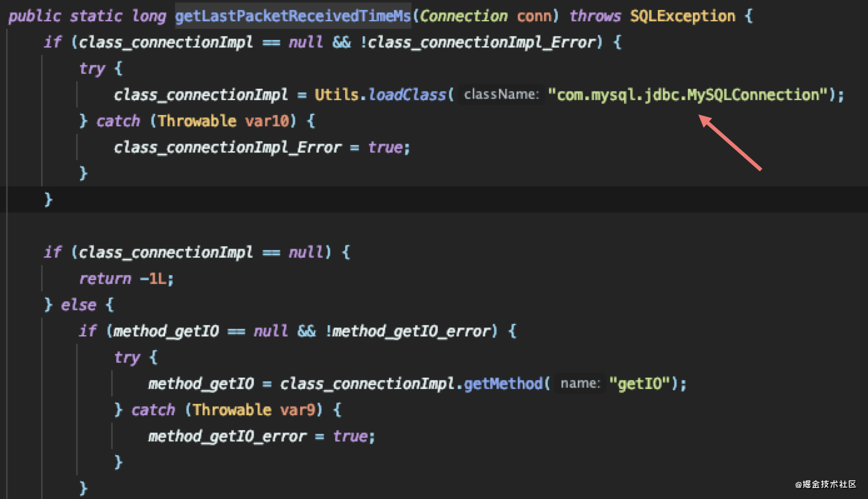Click the Utils class reference
The height and width of the screenshot is (499, 868).
click(337, 94)
